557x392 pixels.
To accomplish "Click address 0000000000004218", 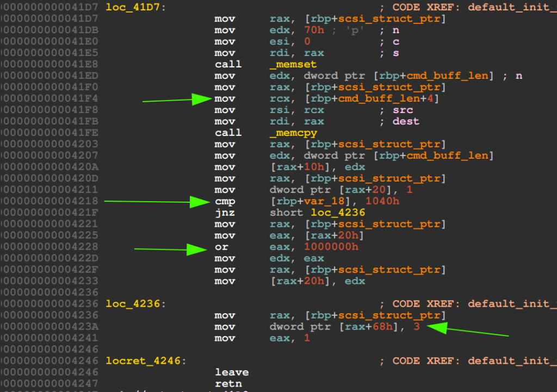I will click(49, 201).
